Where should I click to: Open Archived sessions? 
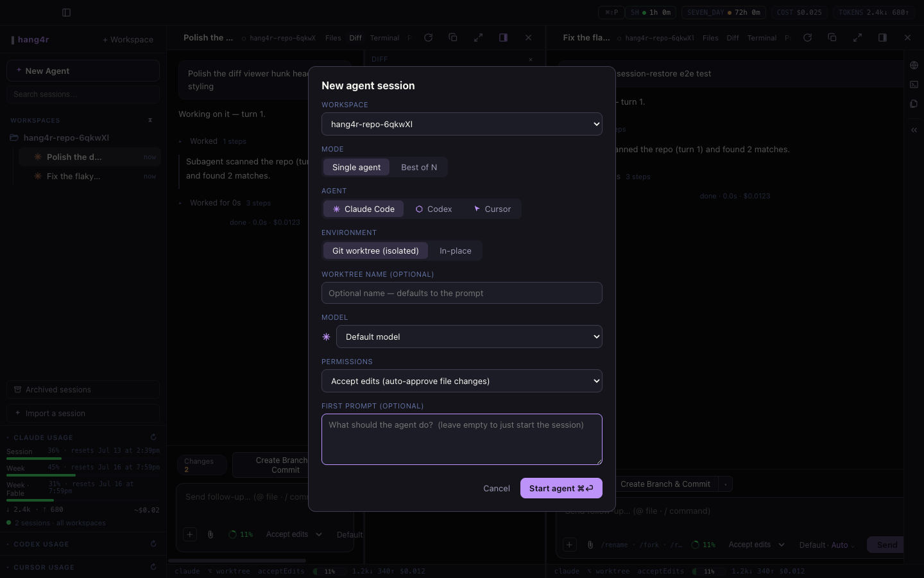pyautogui.click(x=83, y=390)
